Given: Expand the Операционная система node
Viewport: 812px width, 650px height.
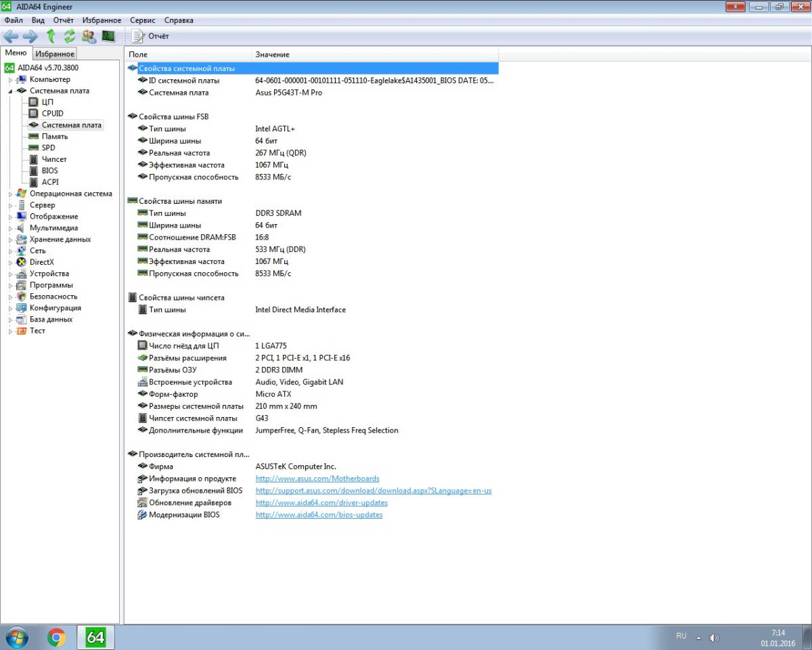Looking at the screenshot, I should pos(10,194).
